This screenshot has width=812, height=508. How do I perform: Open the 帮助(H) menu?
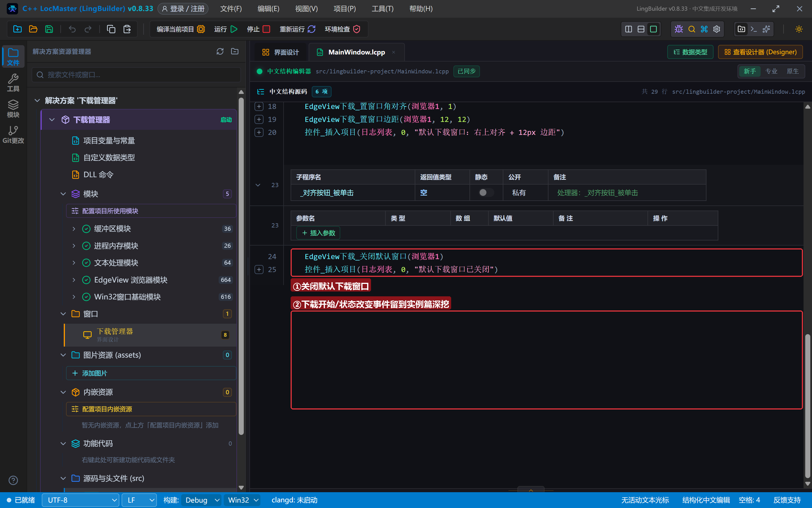click(421, 9)
